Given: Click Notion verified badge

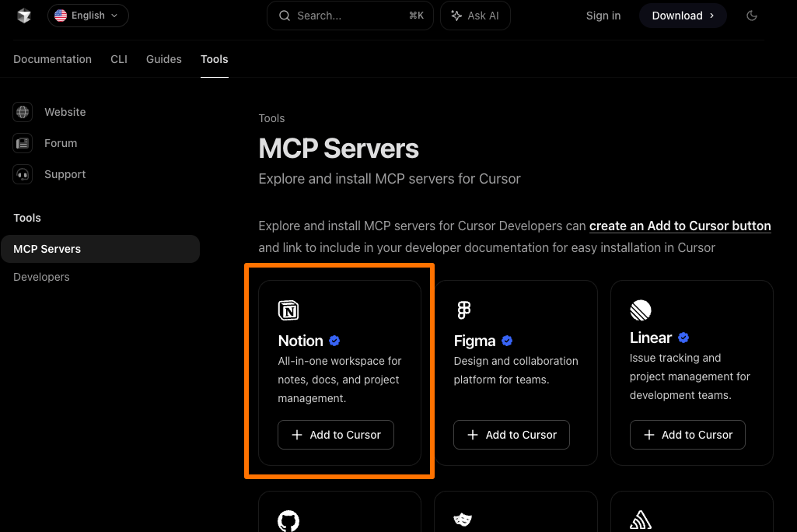Looking at the screenshot, I should (334, 341).
